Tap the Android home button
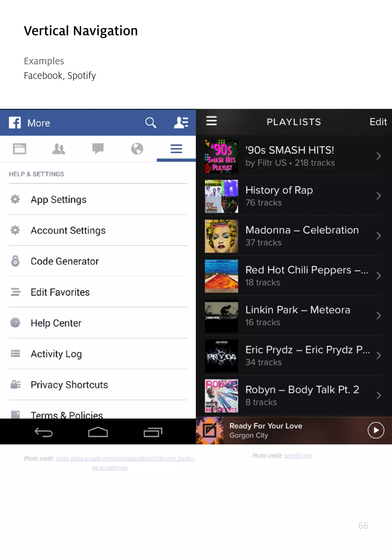 click(x=98, y=432)
